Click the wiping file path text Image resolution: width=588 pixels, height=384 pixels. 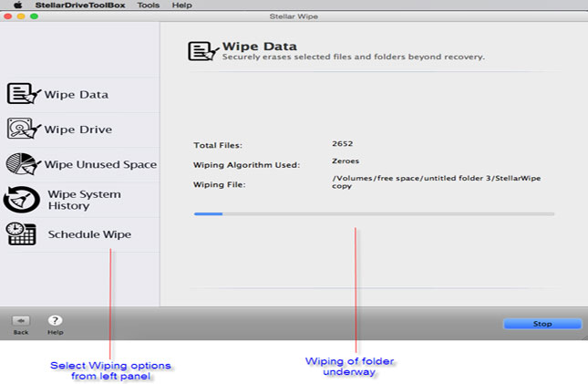[x=436, y=182]
